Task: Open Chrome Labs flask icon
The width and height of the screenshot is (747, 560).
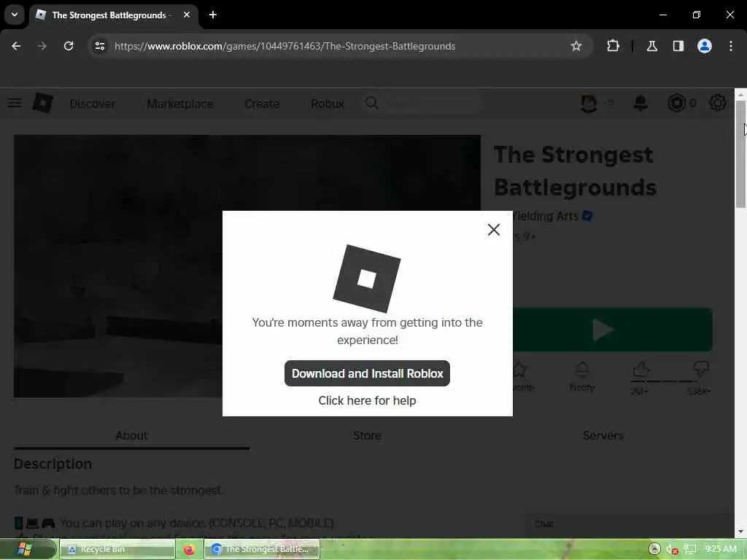Action: click(651, 46)
